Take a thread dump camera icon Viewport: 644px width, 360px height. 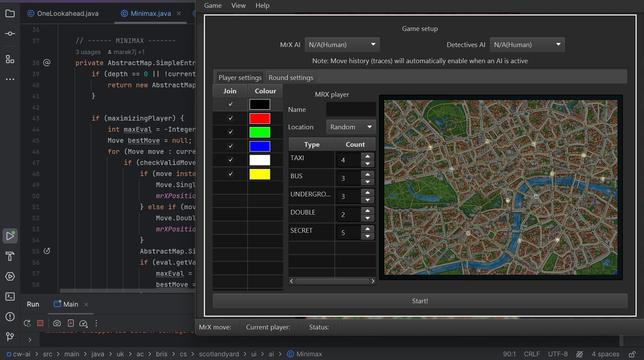pos(57,323)
